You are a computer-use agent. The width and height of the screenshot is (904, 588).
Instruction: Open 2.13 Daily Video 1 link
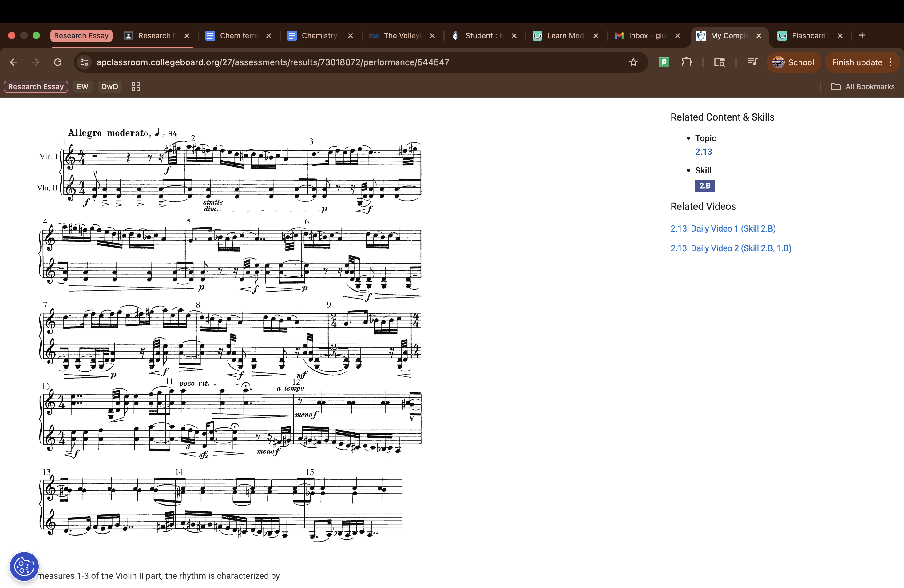click(723, 228)
